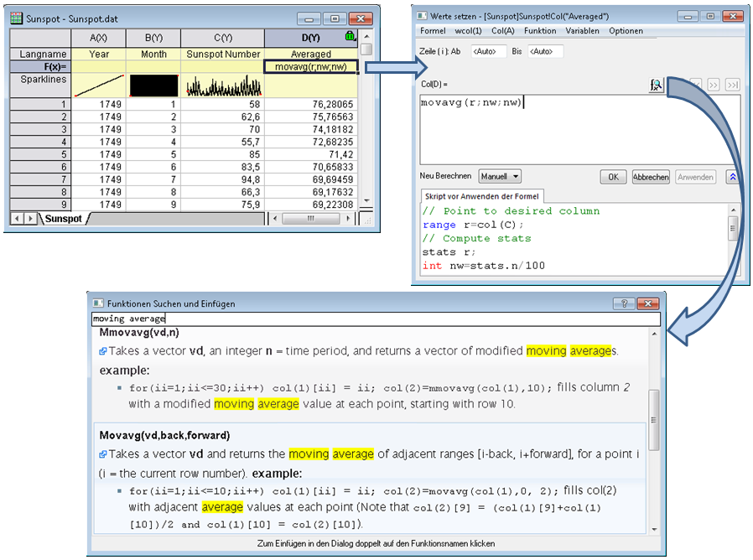This screenshot has height=560, width=753.
Task: Click scroll down arrow in function results
Action: coord(654,529)
